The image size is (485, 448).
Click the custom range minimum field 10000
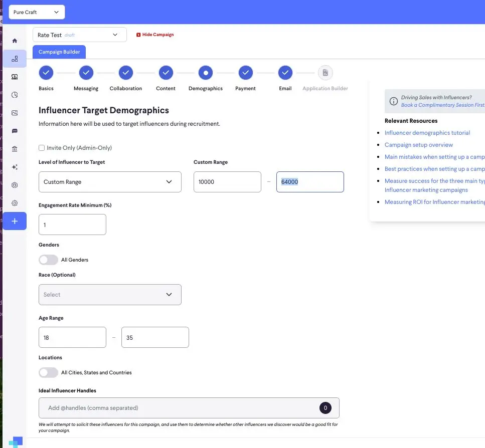(227, 182)
